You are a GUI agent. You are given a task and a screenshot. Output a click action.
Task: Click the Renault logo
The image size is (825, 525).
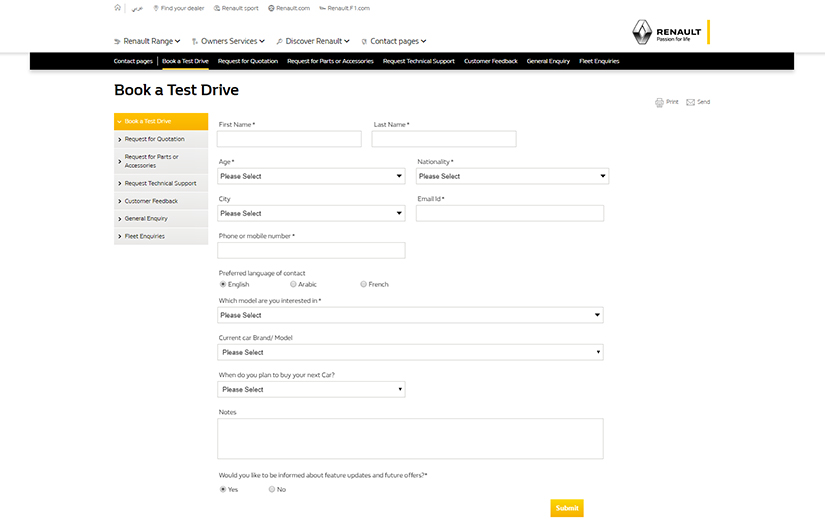coord(671,32)
